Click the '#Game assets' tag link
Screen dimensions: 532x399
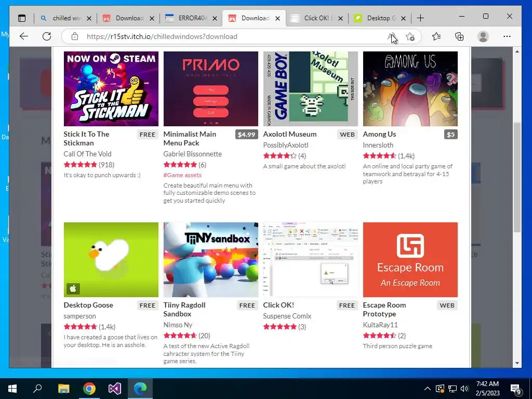pyautogui.click(x=182, y=175)
